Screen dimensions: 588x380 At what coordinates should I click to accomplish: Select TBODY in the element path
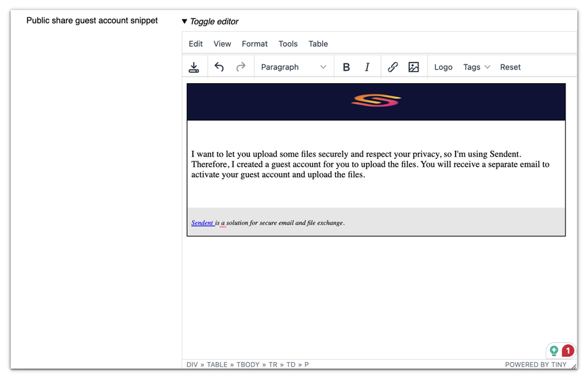248,365
